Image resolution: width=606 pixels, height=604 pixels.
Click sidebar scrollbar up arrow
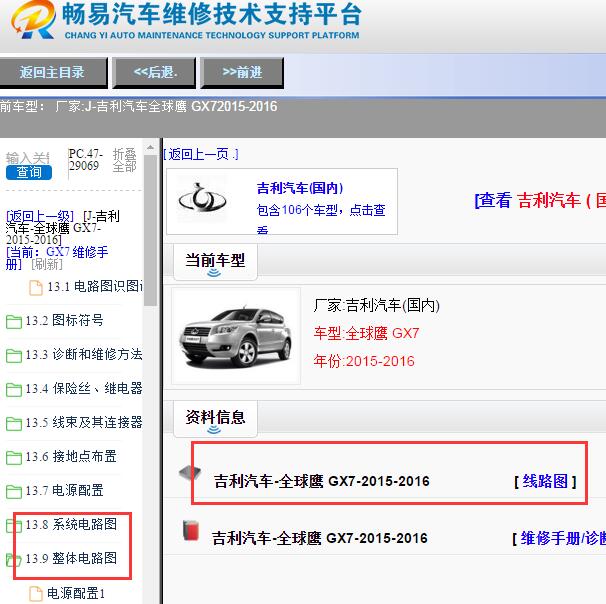tap(150, 148)
